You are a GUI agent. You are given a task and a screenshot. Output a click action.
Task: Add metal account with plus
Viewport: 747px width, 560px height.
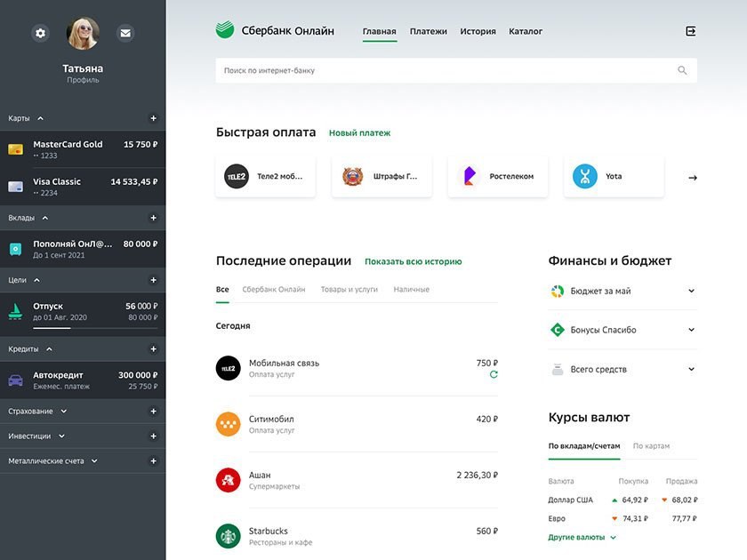pyautogui.click(x=153, y=461)
